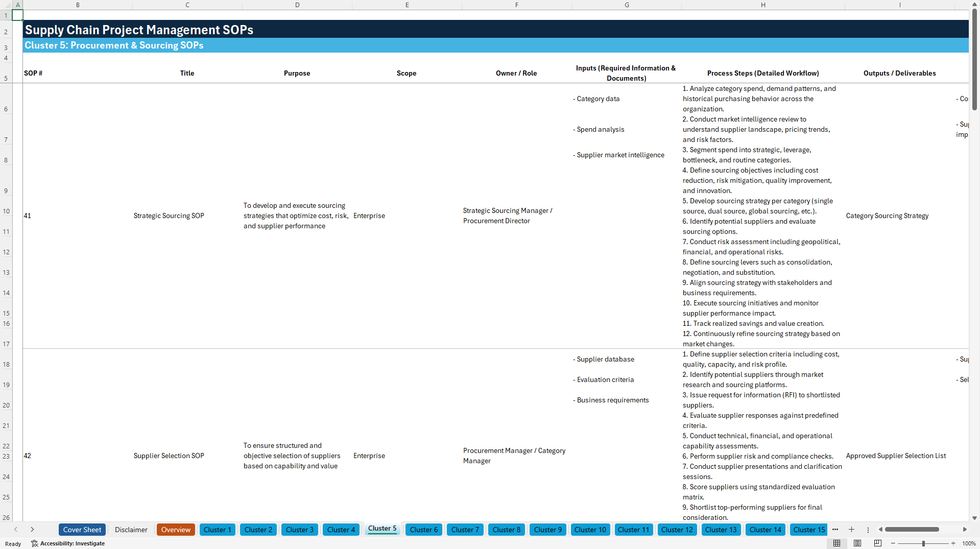Switch to Cluster 12 sheet
This screenshot has height=549, width=980.
click(x=677, y=530)
